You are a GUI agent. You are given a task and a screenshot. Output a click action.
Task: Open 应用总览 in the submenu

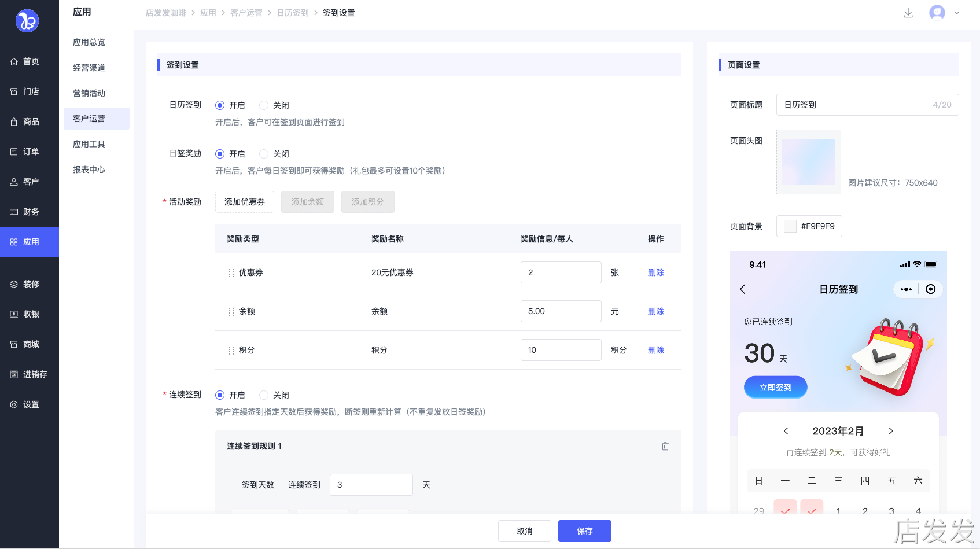coord(89,42)
